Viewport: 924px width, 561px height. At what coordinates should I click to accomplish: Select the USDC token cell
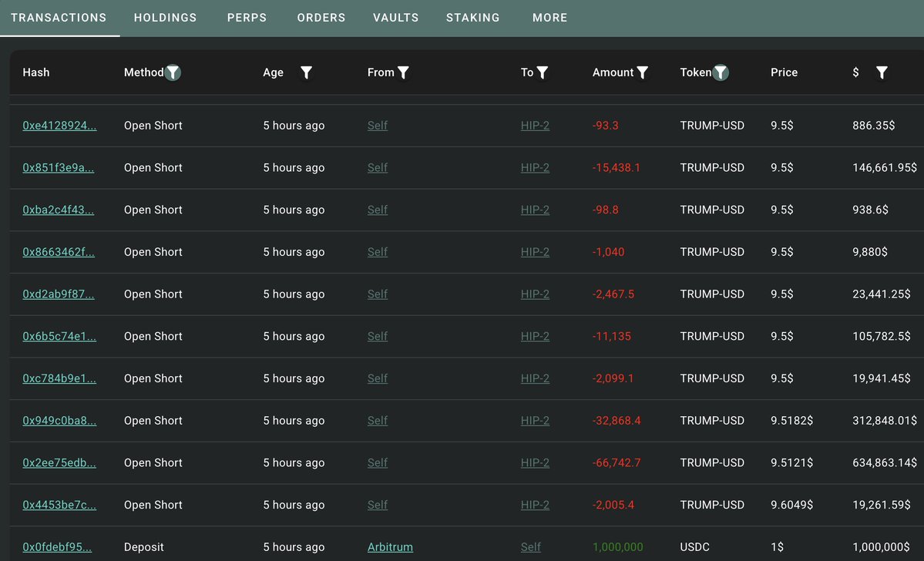(x=695, y=547)
